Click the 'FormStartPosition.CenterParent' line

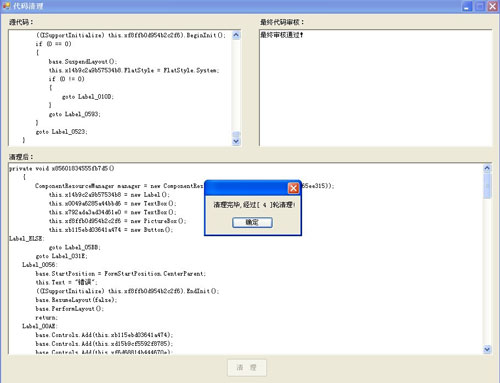121,274
